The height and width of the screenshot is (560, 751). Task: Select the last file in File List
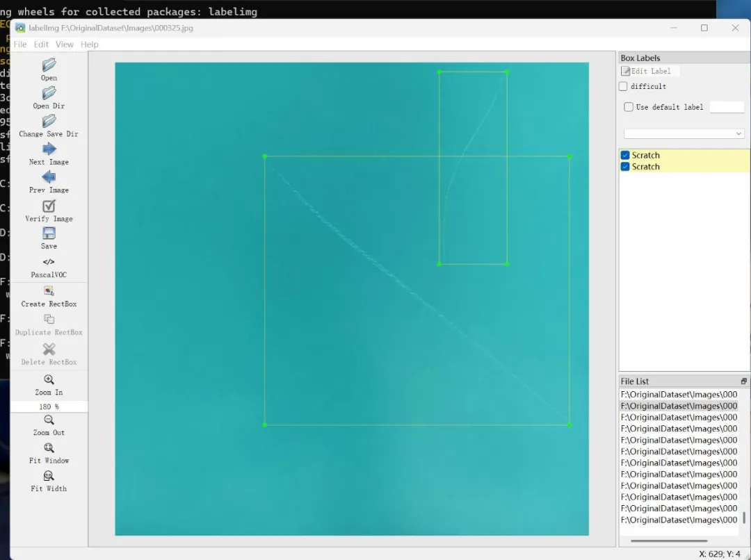coord(679,520)
